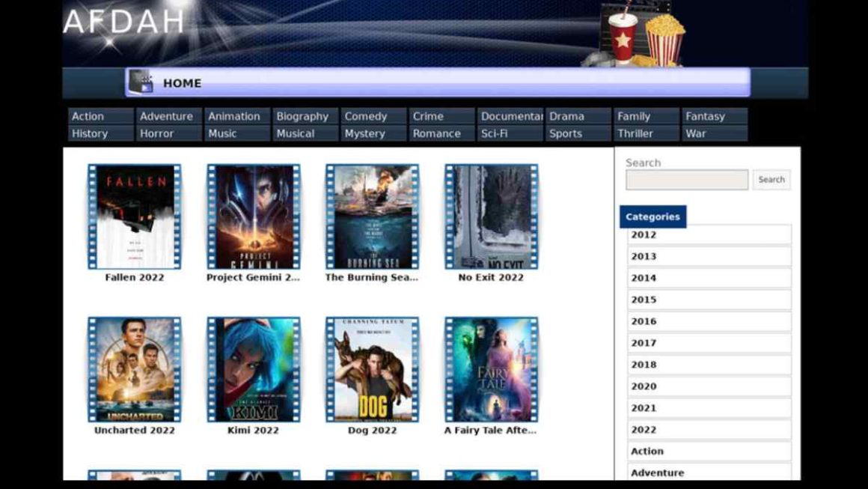This screenshot has height=489, width=868.
Task: Select the War genre
Action: pos(715,133)
